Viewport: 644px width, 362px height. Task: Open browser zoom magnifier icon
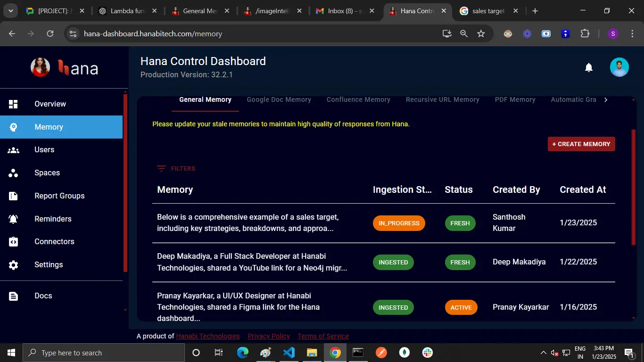(464, 33)
